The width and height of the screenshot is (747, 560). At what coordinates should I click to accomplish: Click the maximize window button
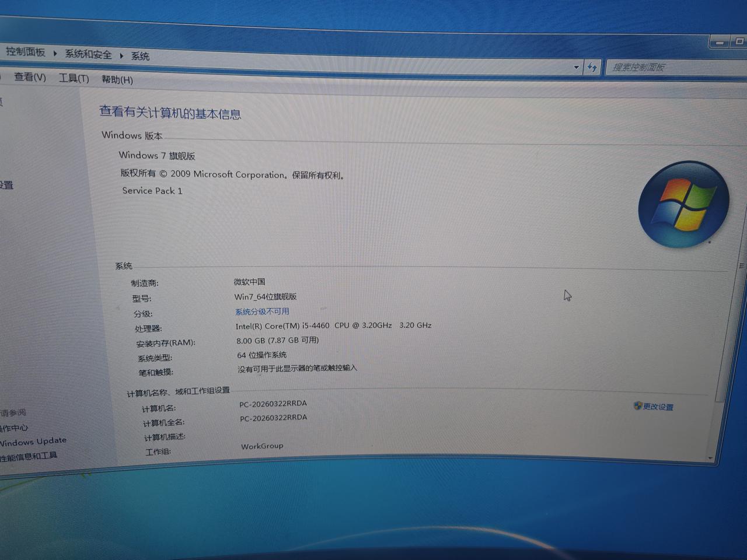739,41
